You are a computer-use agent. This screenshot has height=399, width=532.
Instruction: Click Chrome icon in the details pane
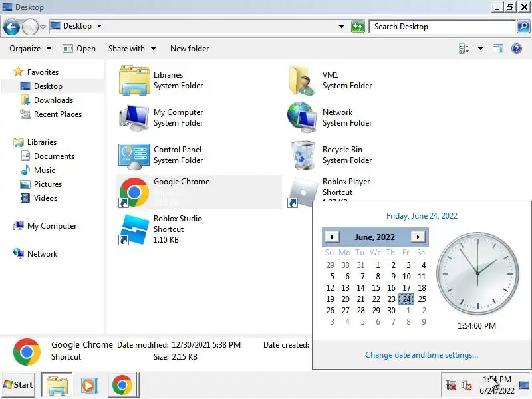tap(27, 352)
